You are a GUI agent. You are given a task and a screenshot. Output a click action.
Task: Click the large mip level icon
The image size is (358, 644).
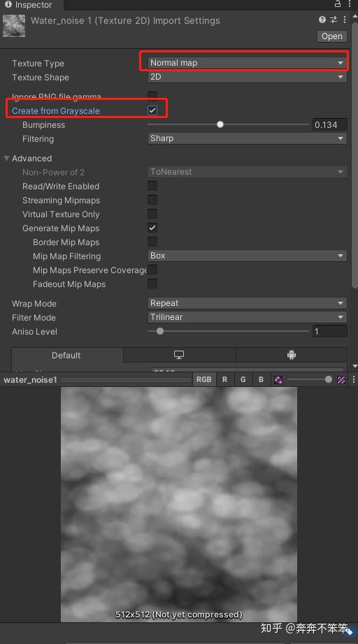[x=341, y=380]
